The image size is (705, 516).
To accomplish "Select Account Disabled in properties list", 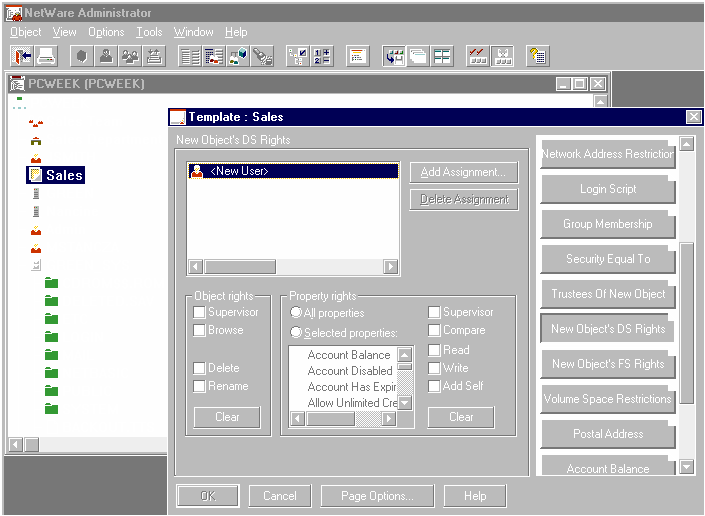I will [x=350, y=371].
